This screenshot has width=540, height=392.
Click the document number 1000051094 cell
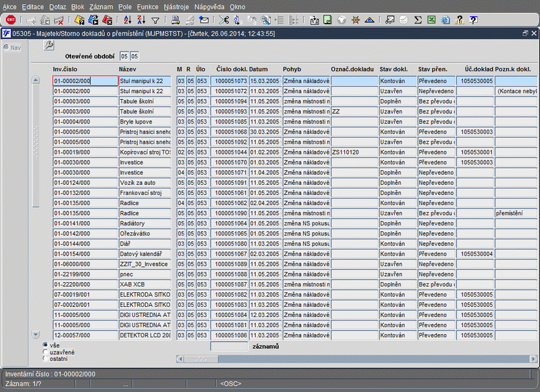(230, 101)
